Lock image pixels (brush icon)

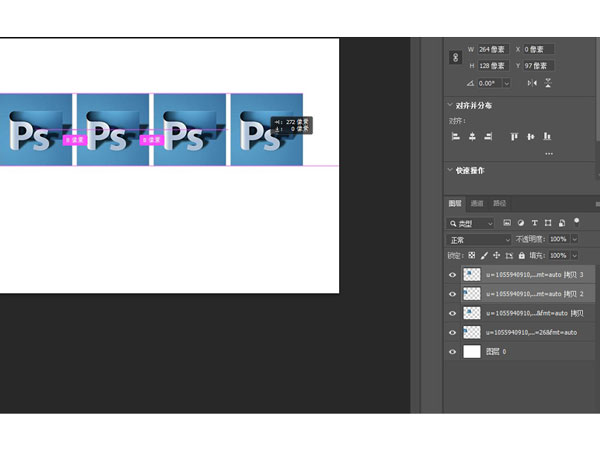point(484,255)
